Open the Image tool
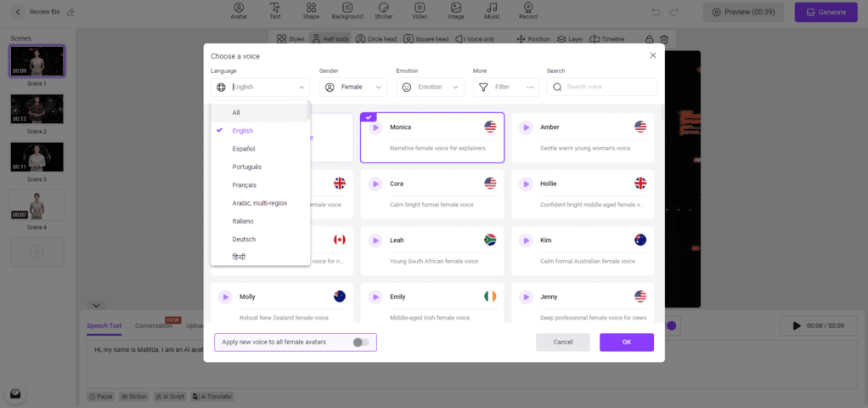This screenshot has width=868, height=408. tap(455, 10)
